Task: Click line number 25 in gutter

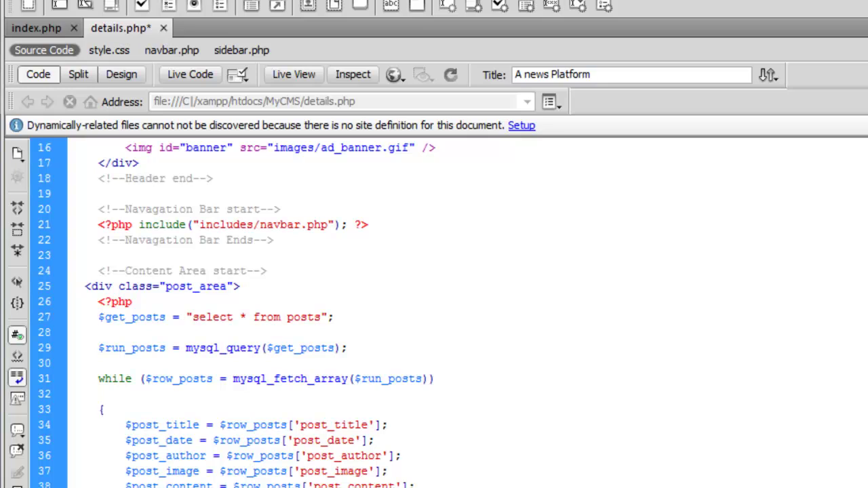Action: (44, 286)
